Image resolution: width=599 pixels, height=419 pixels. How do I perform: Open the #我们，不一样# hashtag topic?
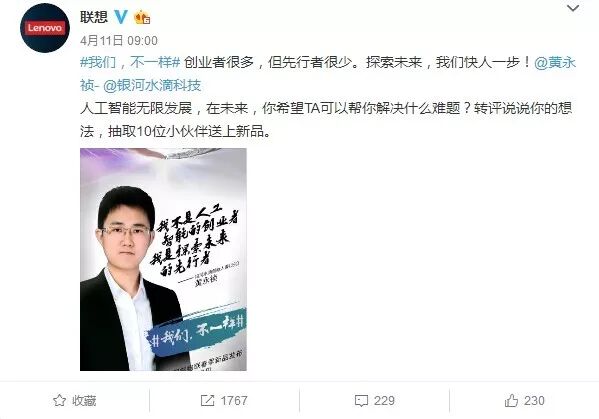pos(130,62)
